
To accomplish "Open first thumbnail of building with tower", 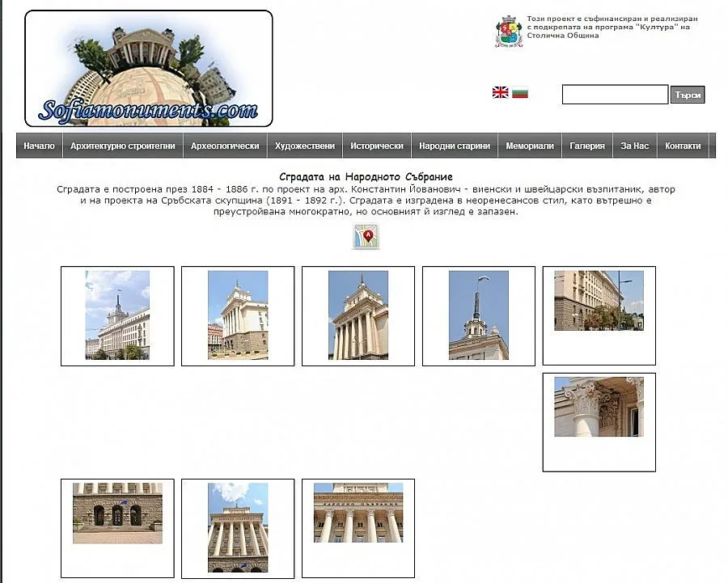I will (117, 315).
